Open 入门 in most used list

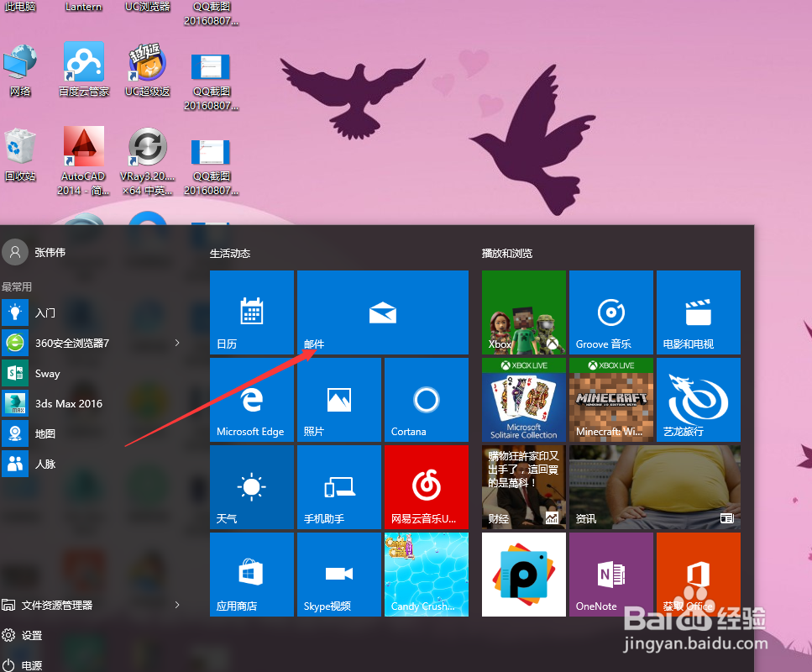93,313
